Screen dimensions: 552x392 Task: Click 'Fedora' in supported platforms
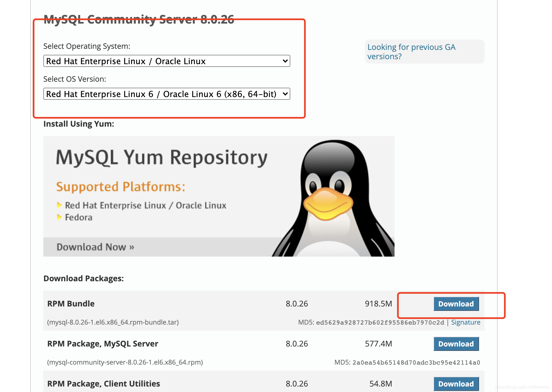click(78, 217)
